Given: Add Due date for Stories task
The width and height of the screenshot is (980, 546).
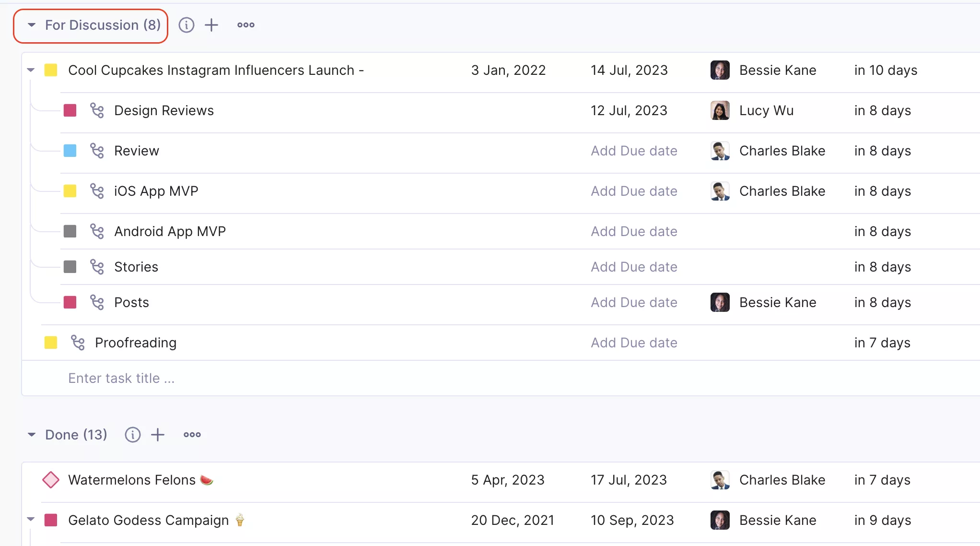Looking at the screenshot, I should click(634, 267).
